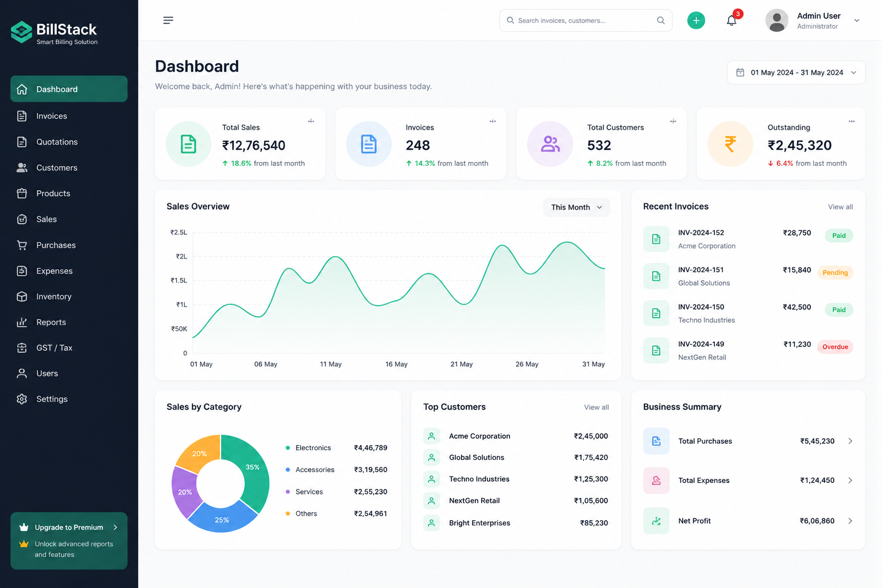The image size is (882, 588).
Task: Click the INV-2024-152 invoice document icon
Action: [656, 239]
